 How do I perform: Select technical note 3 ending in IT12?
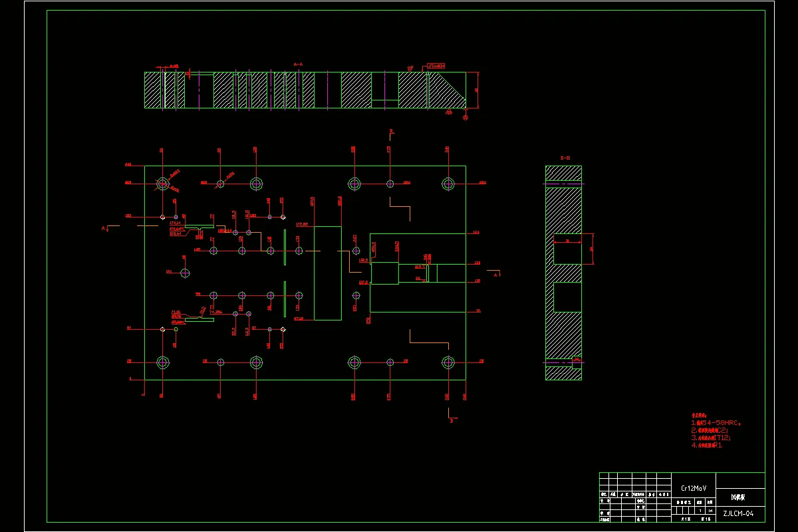click(x=712, y=438)
